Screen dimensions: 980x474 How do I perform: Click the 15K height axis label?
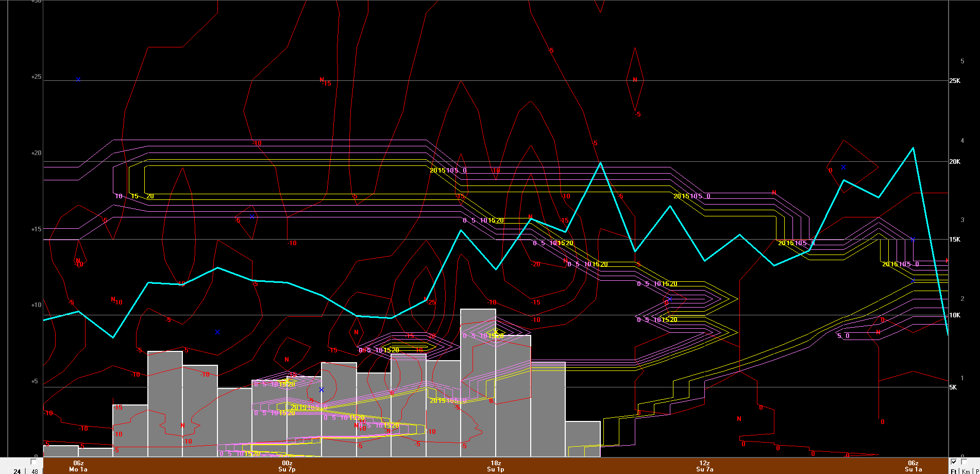[955, 240]
